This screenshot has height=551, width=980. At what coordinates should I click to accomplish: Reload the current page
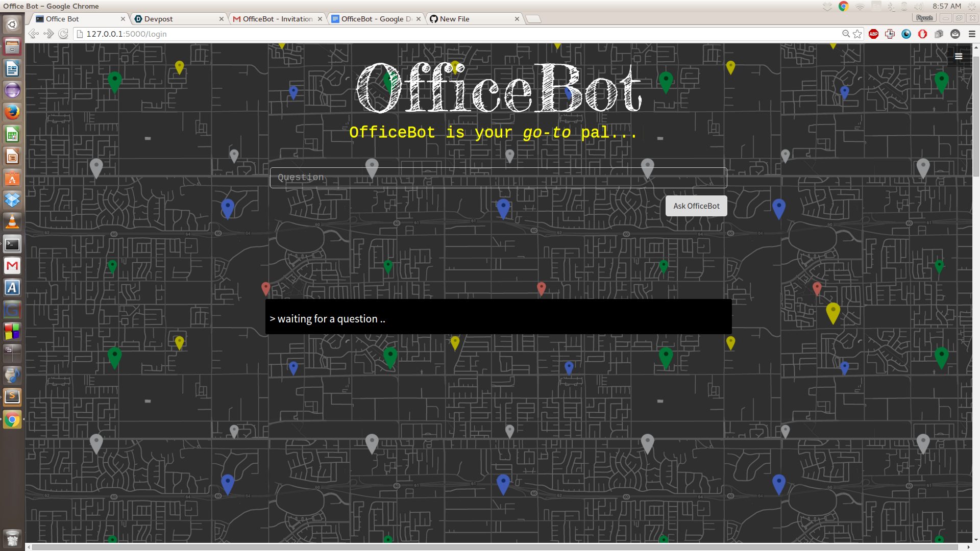(63, 34)
